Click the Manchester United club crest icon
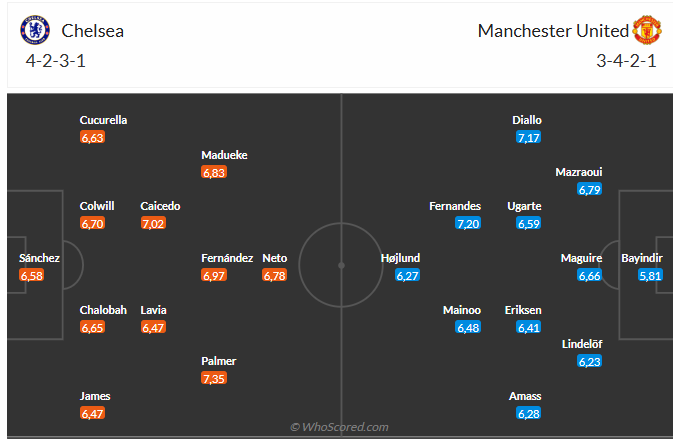The width and height of the screenshot is (673, 439). [x=647, y=30]
